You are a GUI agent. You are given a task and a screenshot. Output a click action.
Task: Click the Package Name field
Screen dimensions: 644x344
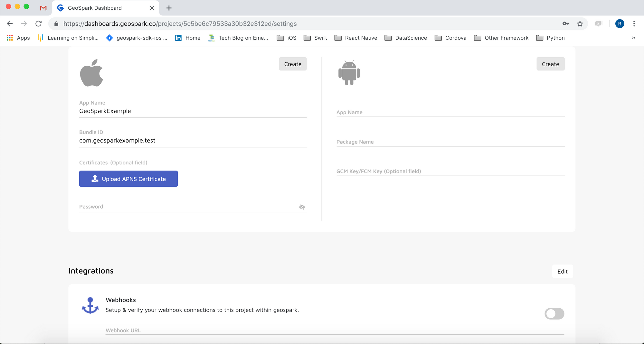tap(450, 142)
